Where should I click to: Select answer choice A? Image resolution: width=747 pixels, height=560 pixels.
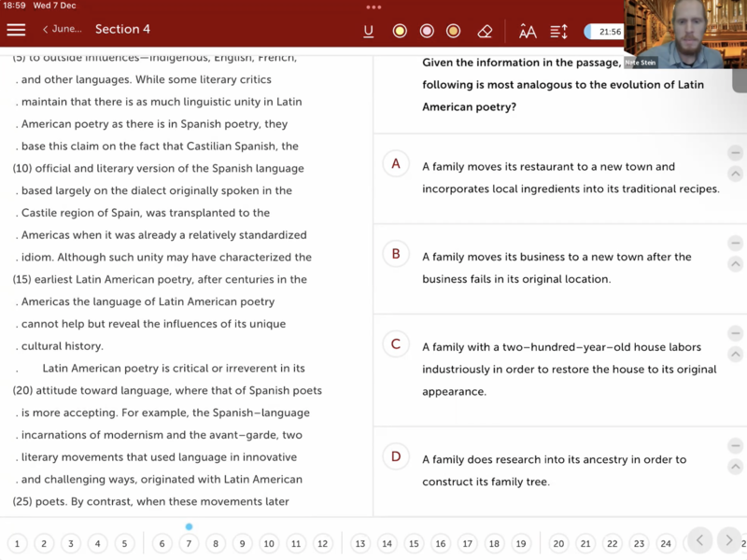click(396, 164)
